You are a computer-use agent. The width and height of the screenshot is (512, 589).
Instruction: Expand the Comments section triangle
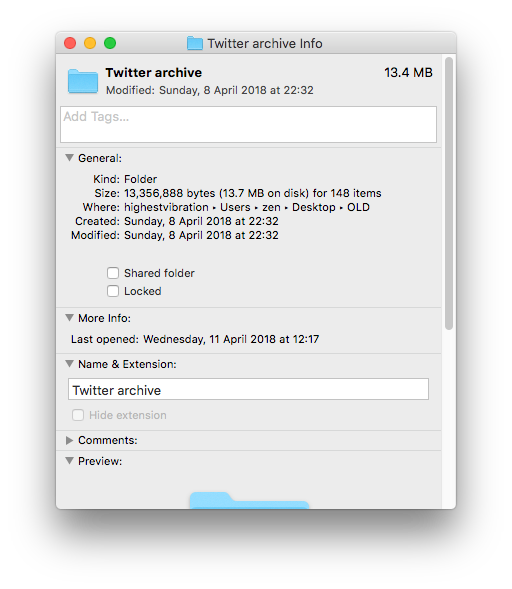pos(69,440)
